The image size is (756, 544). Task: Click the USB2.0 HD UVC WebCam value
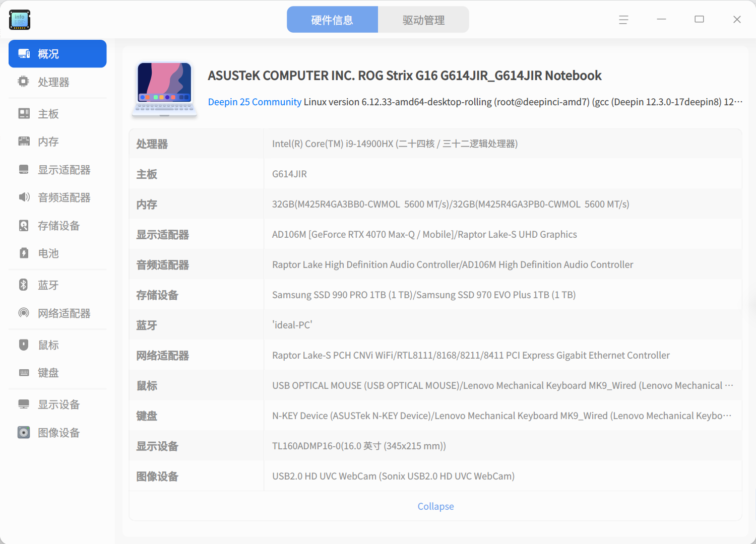pyautogui.click(x=393, y=476)
